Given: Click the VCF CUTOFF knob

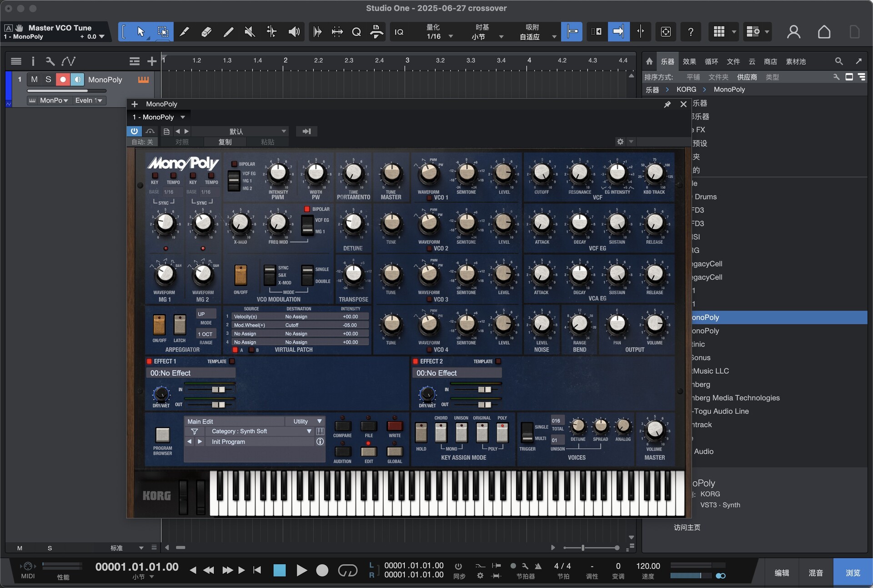Looking at the screenshot, I should point(541,173).
